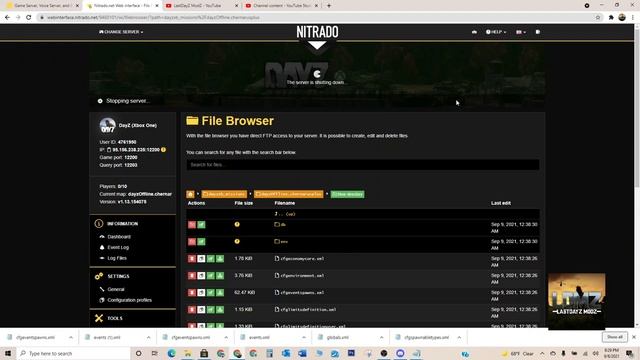Edit the cfgeconomycore.xml file
640x360 pixels.
(211, 259)
